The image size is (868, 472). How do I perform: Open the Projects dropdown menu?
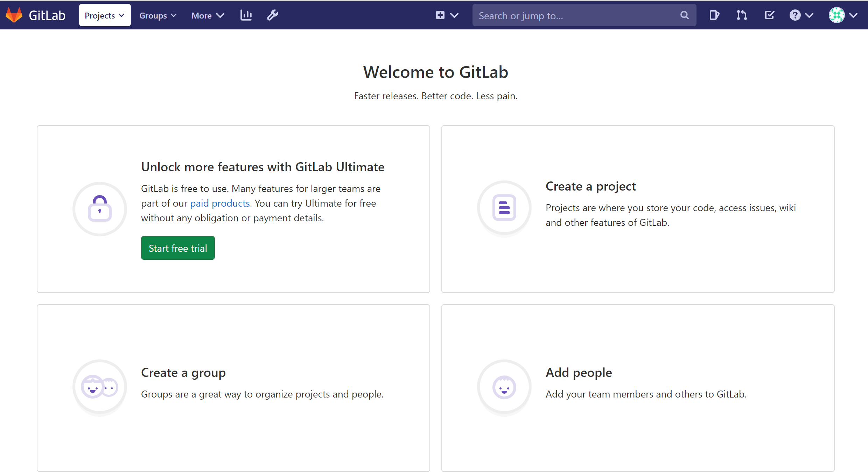point(105,15)
